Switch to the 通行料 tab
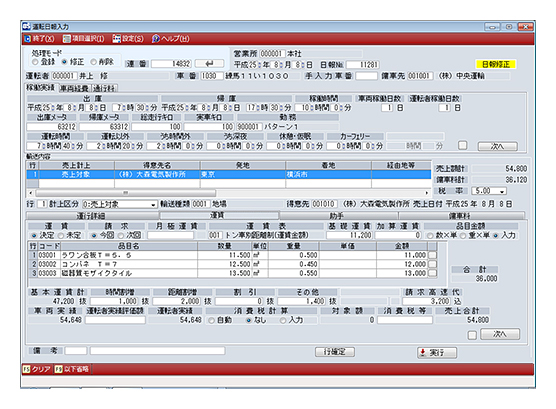This screenshot has height=409, width=556. pos(104,88)
